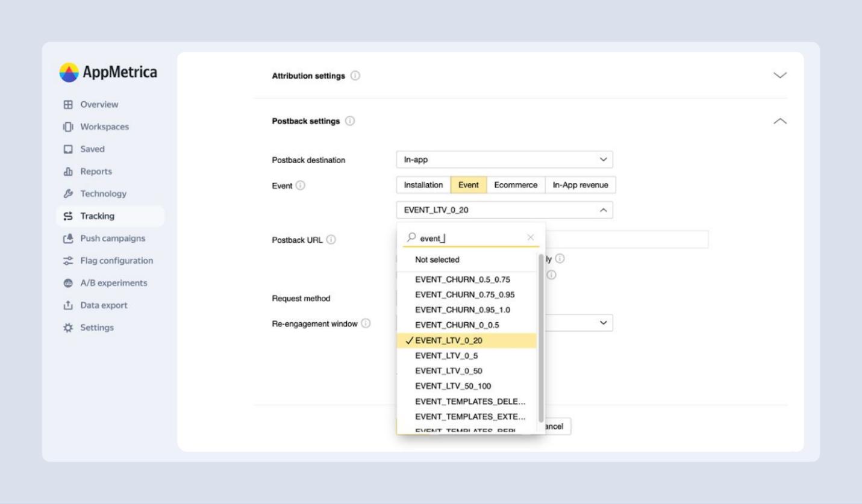
Task: Select the Not selected option
Action: pos(437,260)
